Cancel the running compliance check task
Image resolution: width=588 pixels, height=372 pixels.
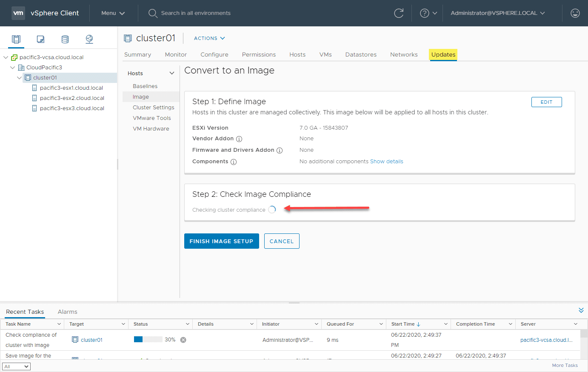point(183,339)
